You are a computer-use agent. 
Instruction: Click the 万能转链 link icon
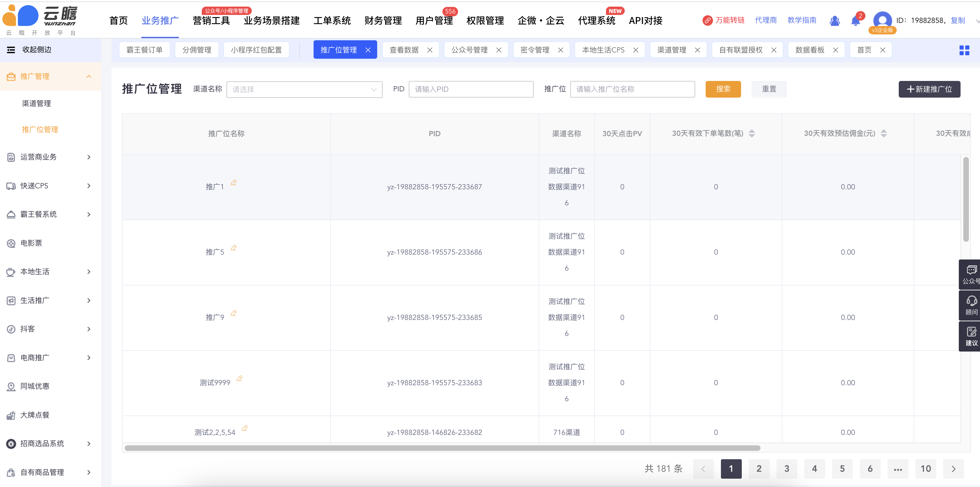tap(707, 20)
